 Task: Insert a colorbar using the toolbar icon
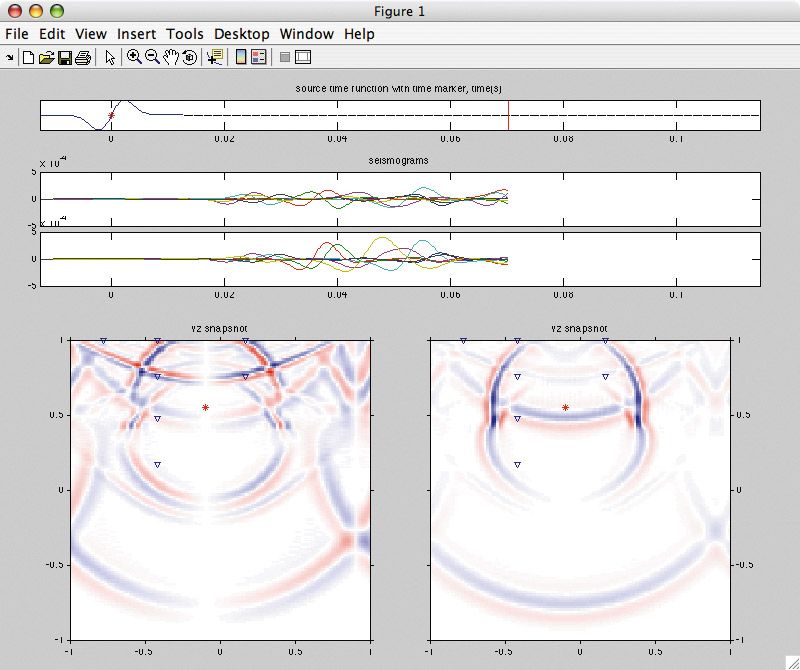click(241, 57)
